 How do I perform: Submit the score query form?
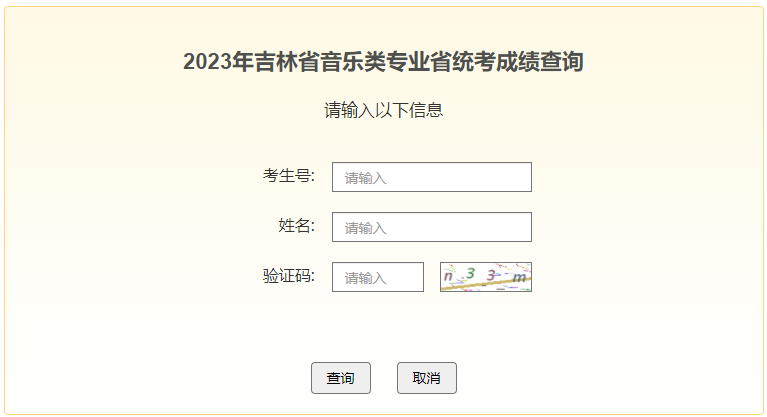click(x=341, y=378)
